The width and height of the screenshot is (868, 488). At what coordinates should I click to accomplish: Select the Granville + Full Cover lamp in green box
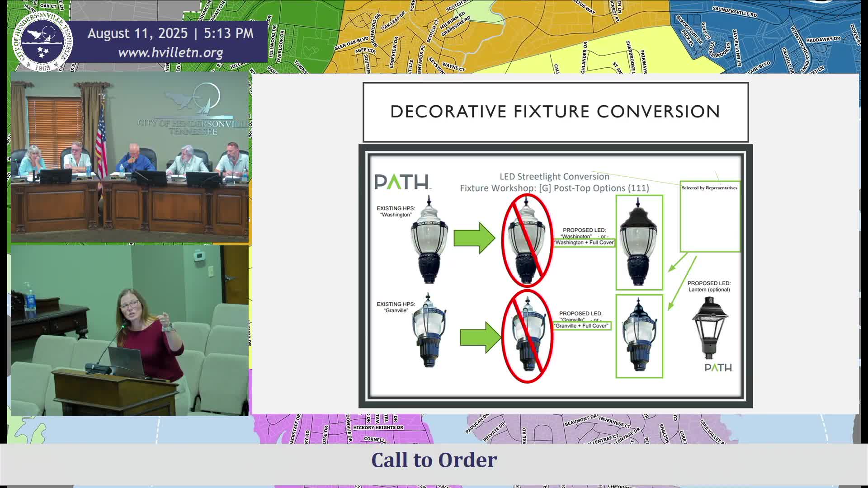[639, 336]
